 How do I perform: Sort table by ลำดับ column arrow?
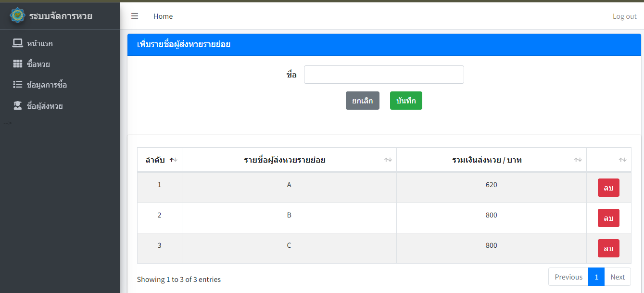coord(173,160)
